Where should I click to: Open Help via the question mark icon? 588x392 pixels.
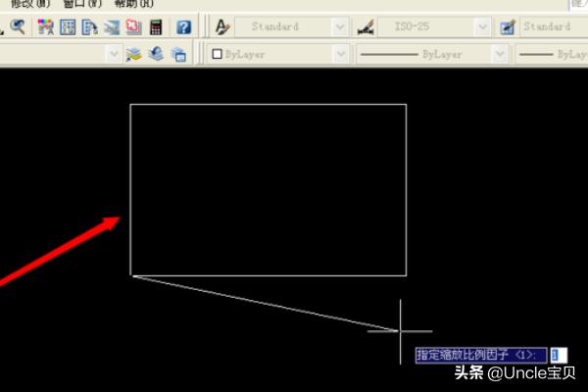pos(184,27)
